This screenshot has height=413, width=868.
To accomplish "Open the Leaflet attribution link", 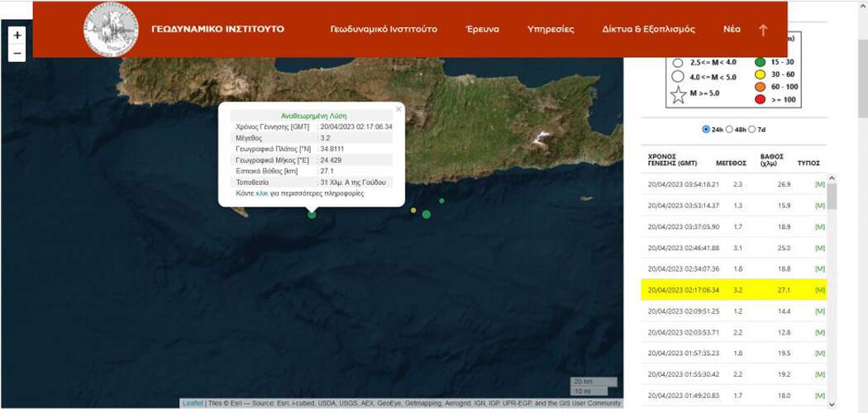I will (193, 403).
